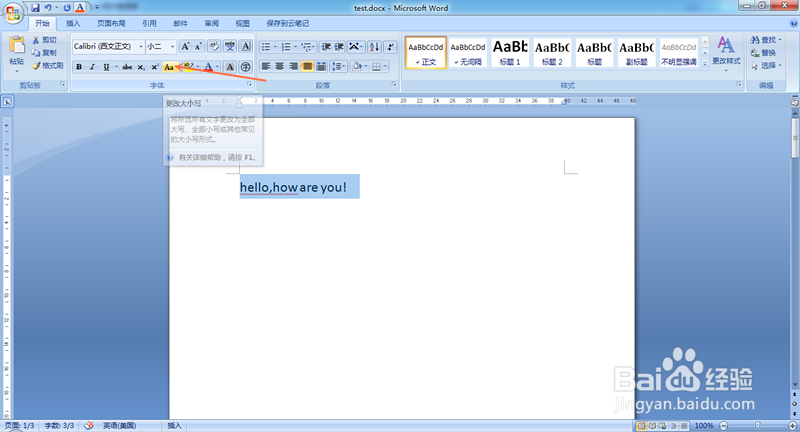The width and height of the screenshot is (800, 432).
Task: Click Copy (复制) in clipboard group
Action: 44,53
